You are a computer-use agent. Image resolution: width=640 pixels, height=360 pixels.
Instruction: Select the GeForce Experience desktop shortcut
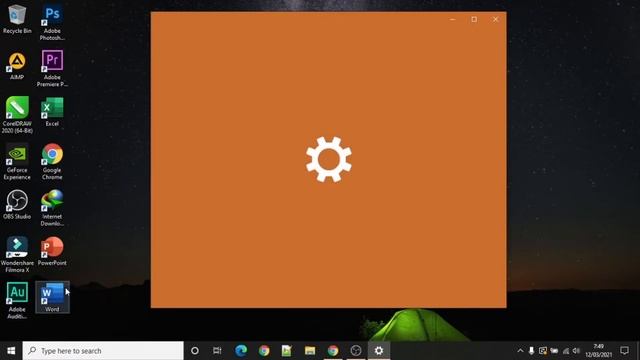pos(17,162)
